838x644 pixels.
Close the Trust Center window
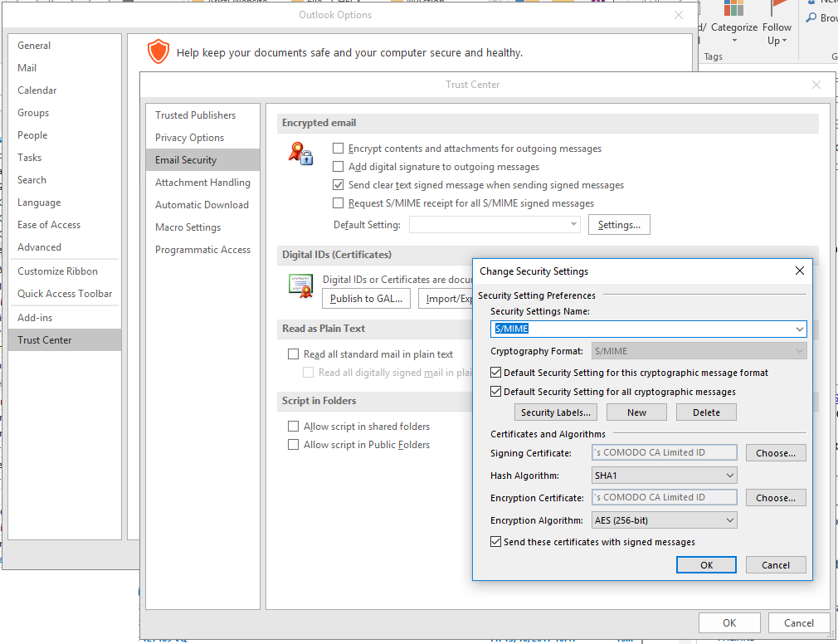tap(816, 85)
